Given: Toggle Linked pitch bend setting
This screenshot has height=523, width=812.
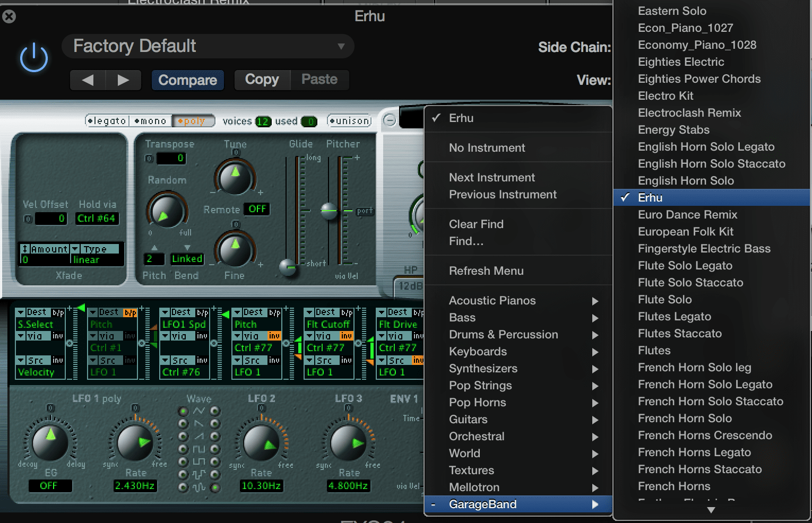Looking at the screenshot, I should (187, 259).
